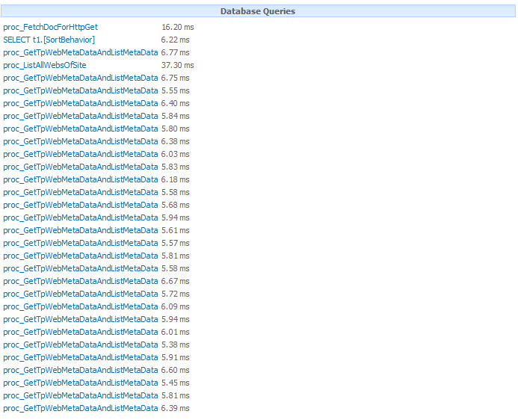Open proc_GetTpWebMetaDataAndListMetaData link with 6.60 ms
The height and width of the screenshot is (420, 518).
coord(81,370)
